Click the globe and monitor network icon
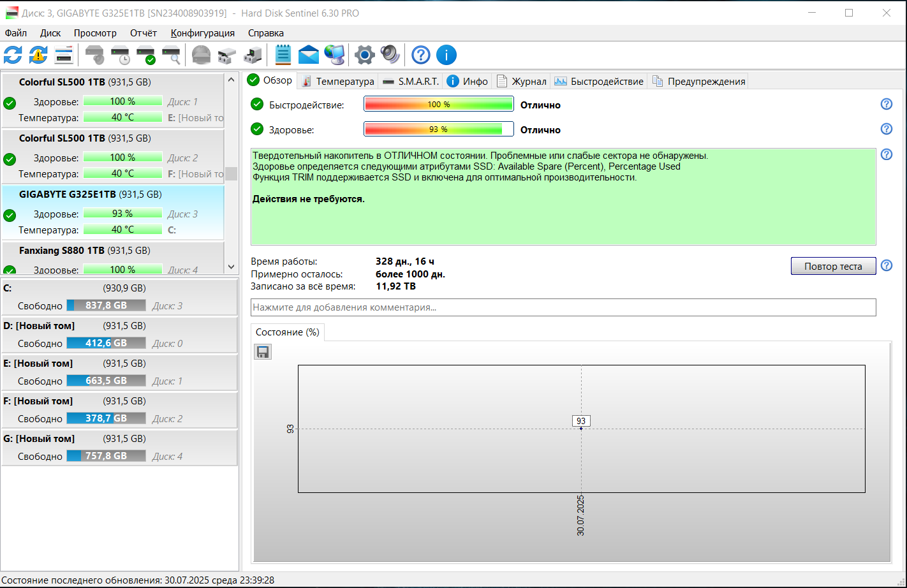The height and width of the screenshot is (588, 907). (x=334, y=55)
